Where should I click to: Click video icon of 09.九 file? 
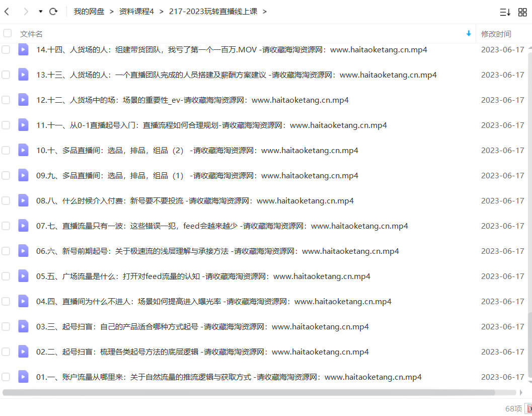click(23, 176)
